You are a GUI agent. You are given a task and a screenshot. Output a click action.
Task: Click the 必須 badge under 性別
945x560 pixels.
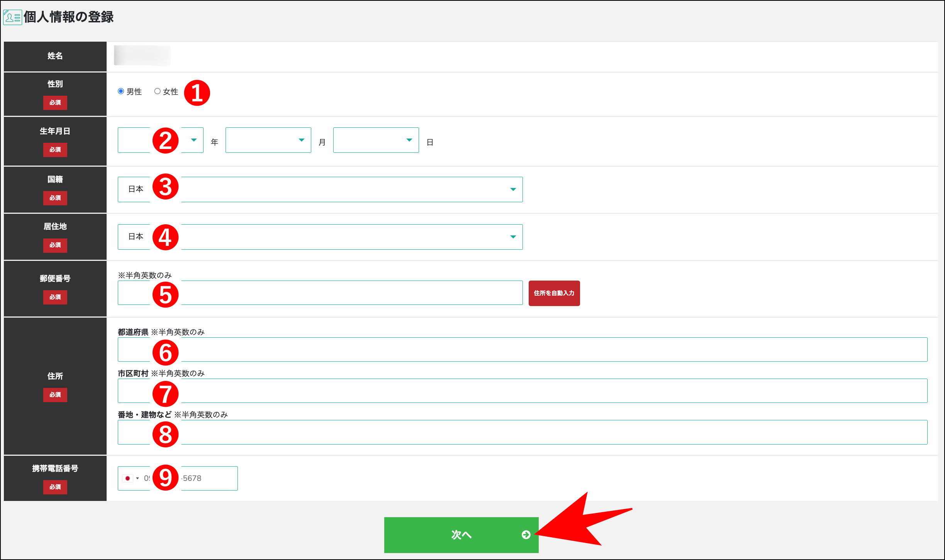click(55, 103)
